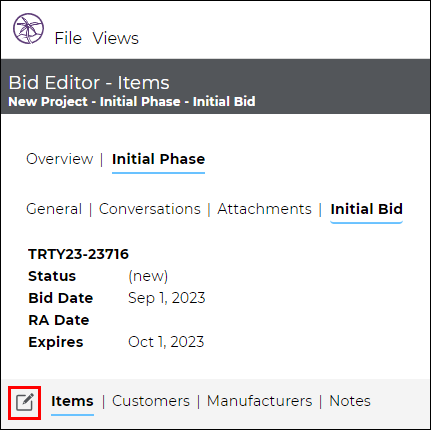Click the bid number TRTY23-23716

[79, 254]
